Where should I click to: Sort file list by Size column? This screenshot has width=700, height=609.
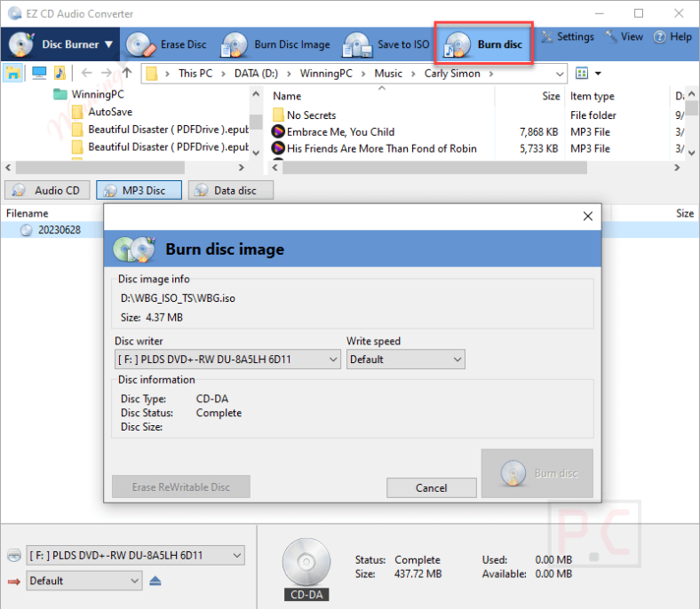click(x=551, y=96)
